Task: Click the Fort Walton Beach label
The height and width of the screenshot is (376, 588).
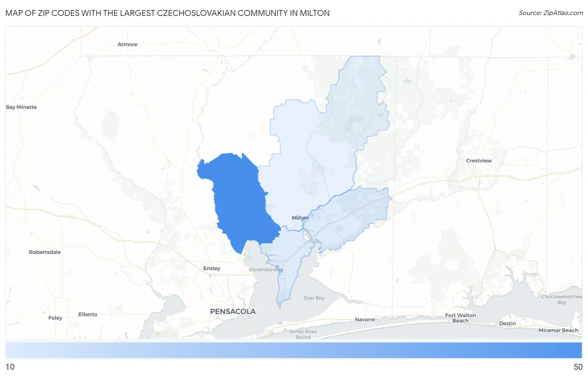Action: pyautogui.click(x=460, y=318)
